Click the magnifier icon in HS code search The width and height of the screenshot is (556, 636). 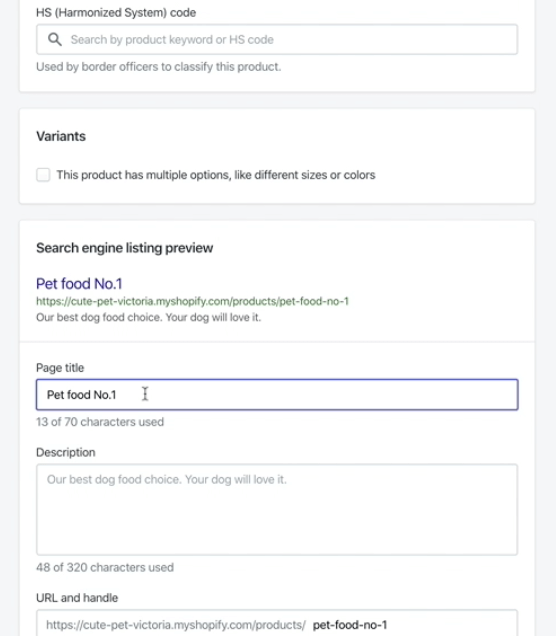(55, 39)
